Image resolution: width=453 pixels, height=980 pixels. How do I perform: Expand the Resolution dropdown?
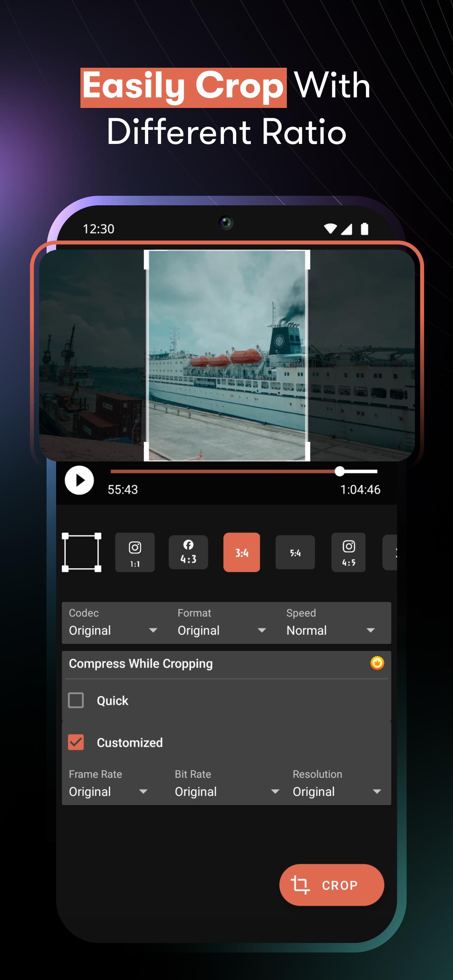point(337,785)
